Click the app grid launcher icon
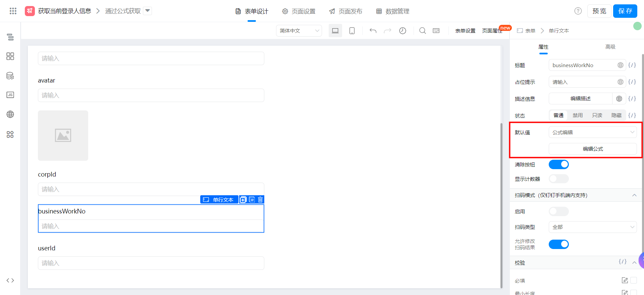This screenshot has height=295, width=644. [13, 11]
